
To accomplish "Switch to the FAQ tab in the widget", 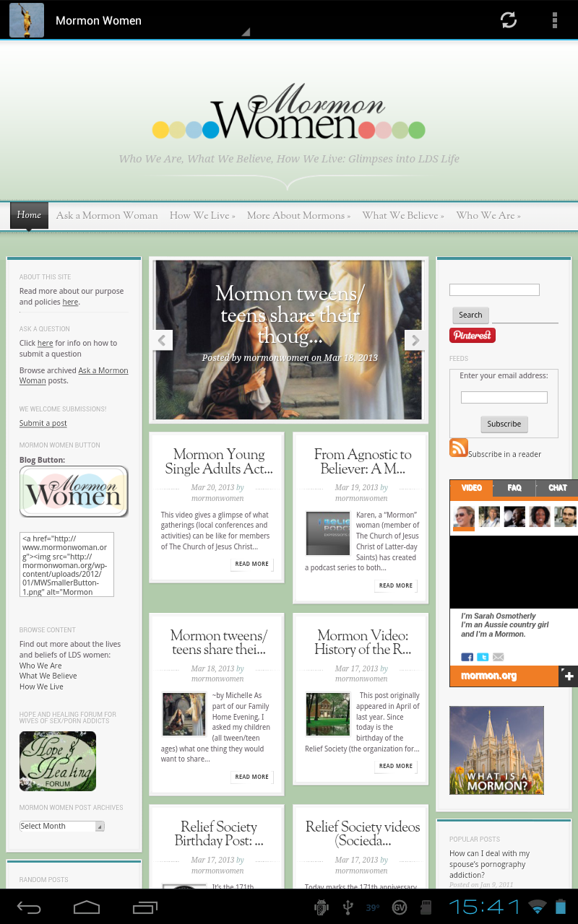I will point(513,489).
